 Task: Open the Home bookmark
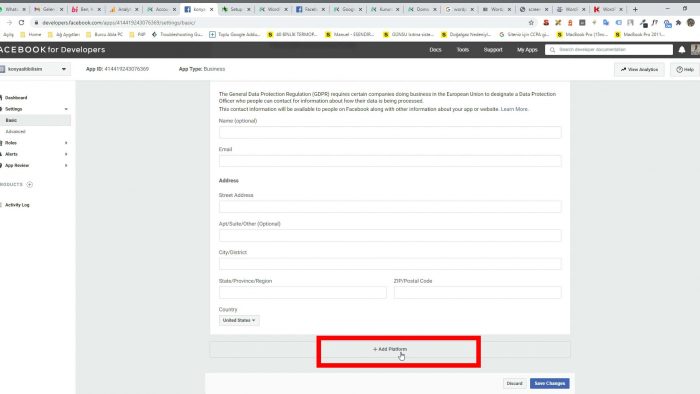click(x=31, y=34)
